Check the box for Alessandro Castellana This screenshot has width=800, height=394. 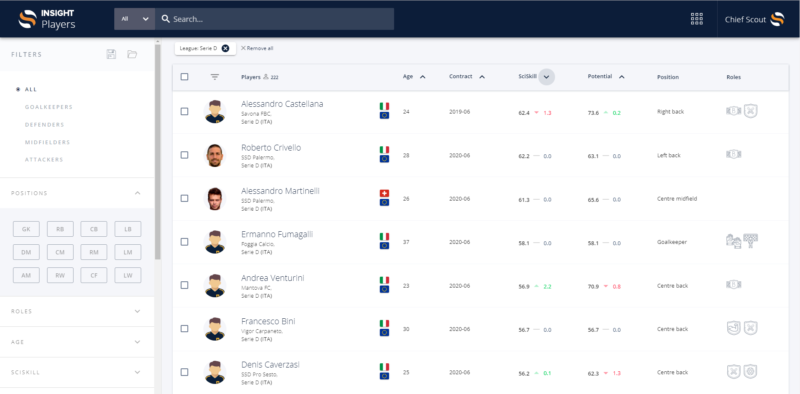point(184,111)
